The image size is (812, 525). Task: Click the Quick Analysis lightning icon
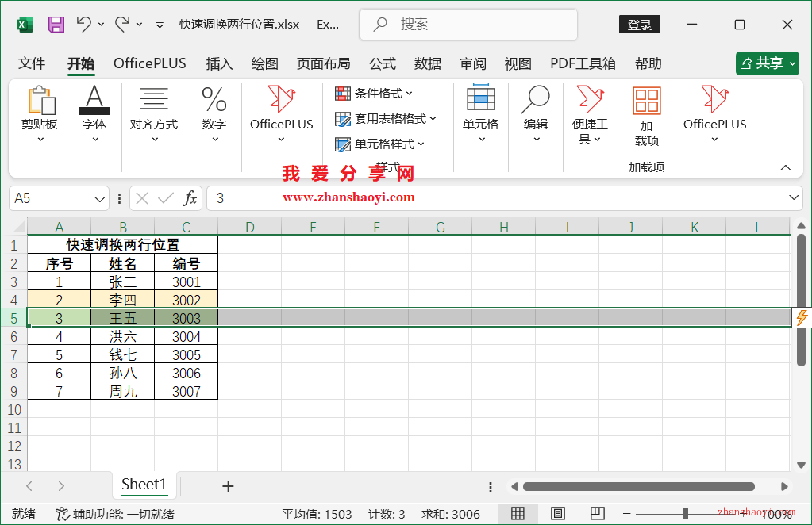coord(802,317)
